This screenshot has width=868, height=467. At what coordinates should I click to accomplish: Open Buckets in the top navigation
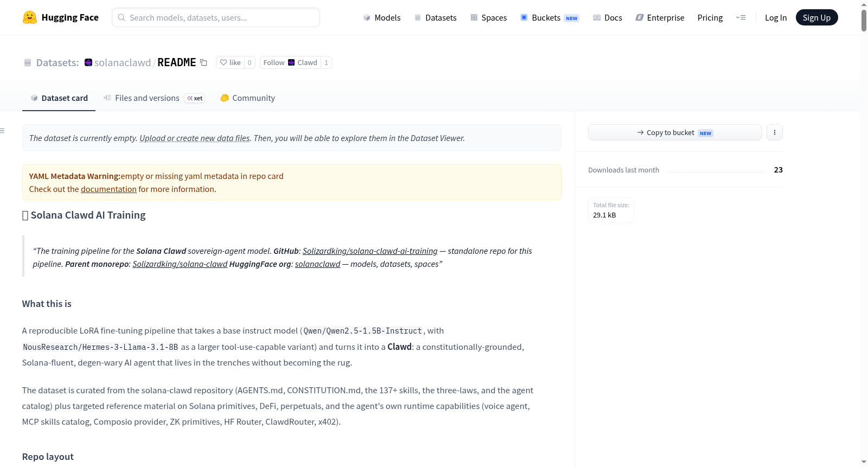(x=550, y=17)
